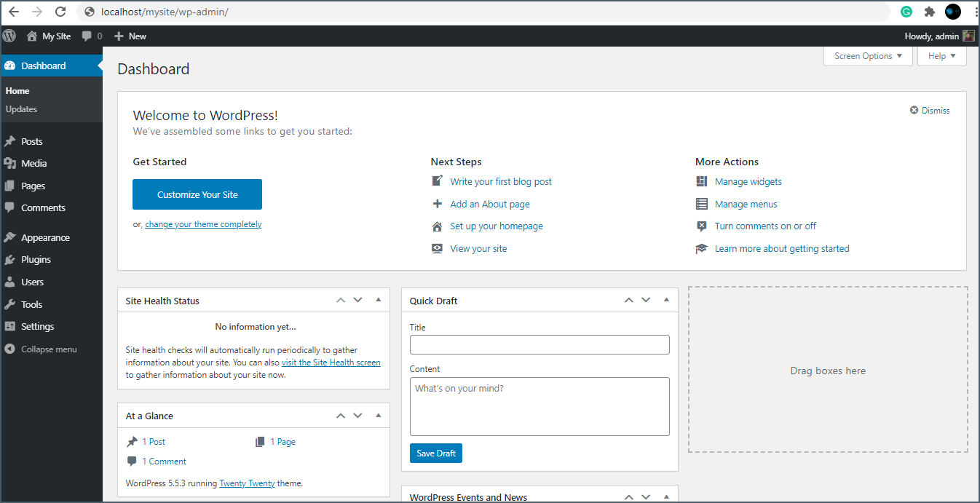Screen dimensions: 980x503
Task: Dismiss the Welcome to WordPress panel
Action: pos(930,111)
